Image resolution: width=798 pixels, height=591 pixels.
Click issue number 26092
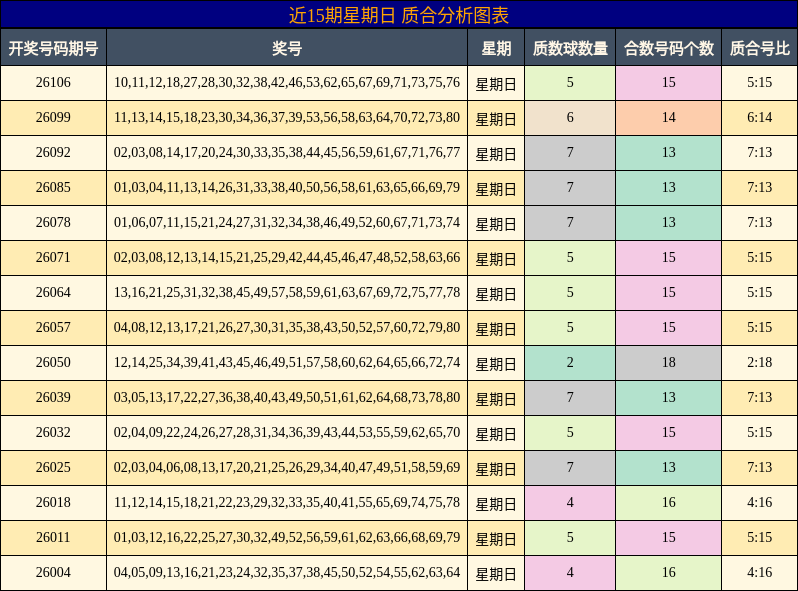pos(53,153)
